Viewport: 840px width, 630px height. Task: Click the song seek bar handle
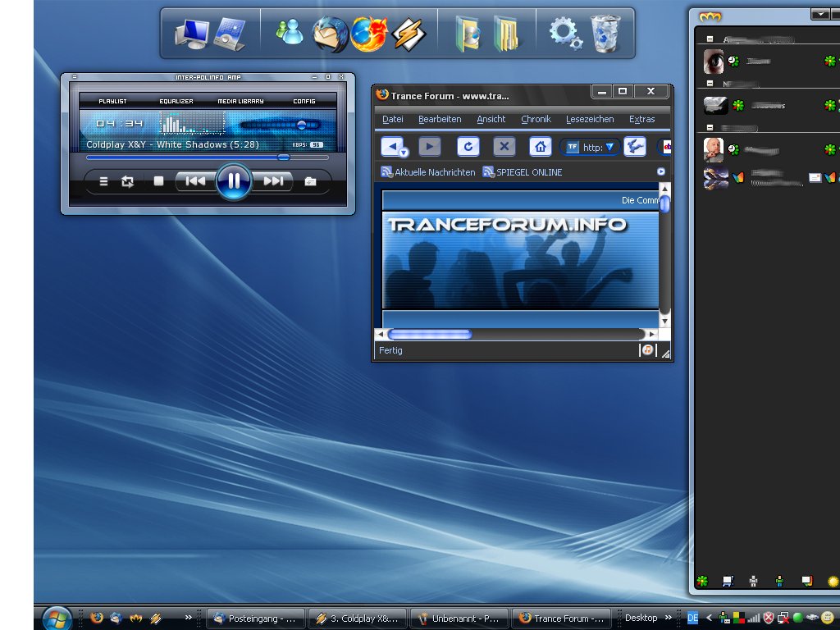coord(284,157)
